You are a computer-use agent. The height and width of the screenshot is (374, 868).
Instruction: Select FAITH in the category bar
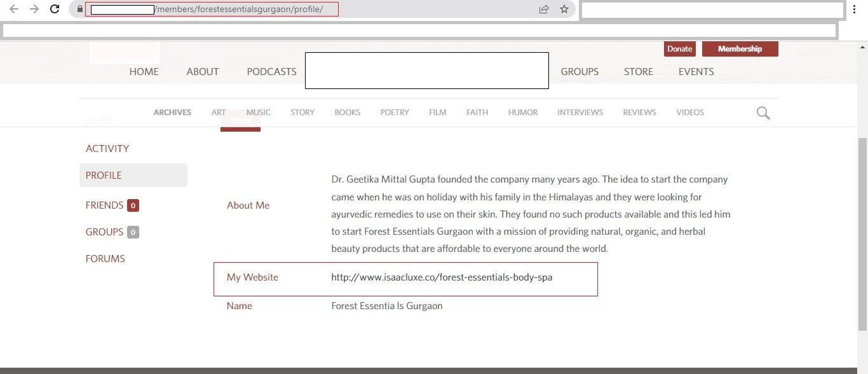pyautogui.click(x=477, y=113)
